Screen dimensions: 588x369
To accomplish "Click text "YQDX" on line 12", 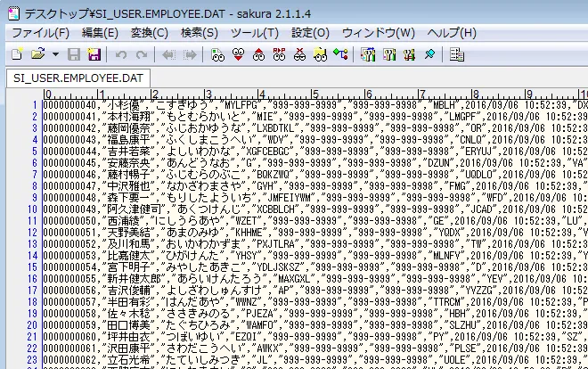I will (450, 233).
